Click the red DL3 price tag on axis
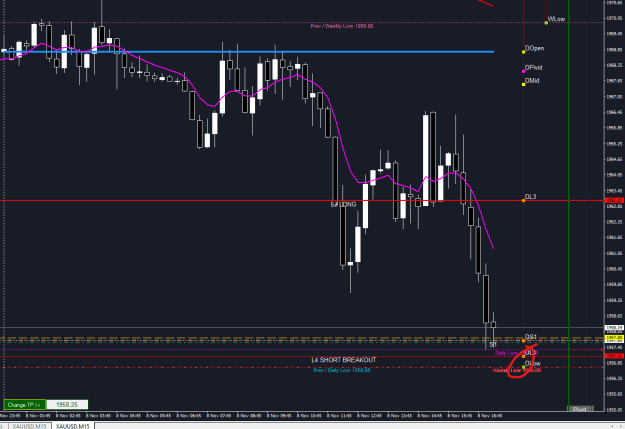Screen dimensions: 625x429 (614, 200)
